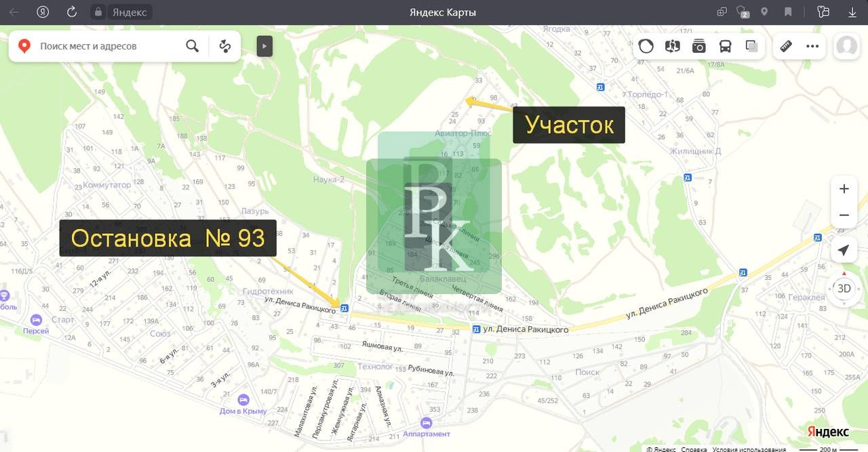The image size is (868, 452).
Task: Click the Гераклея map label
Action: click(806, 297)
